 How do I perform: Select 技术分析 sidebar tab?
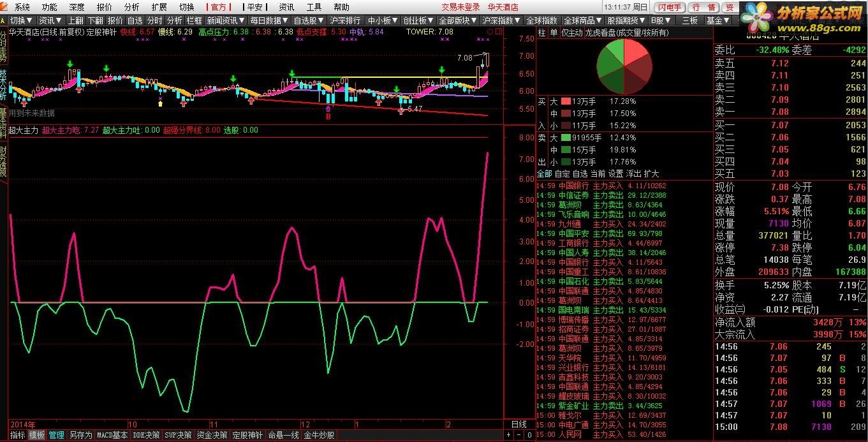point(4,85)
